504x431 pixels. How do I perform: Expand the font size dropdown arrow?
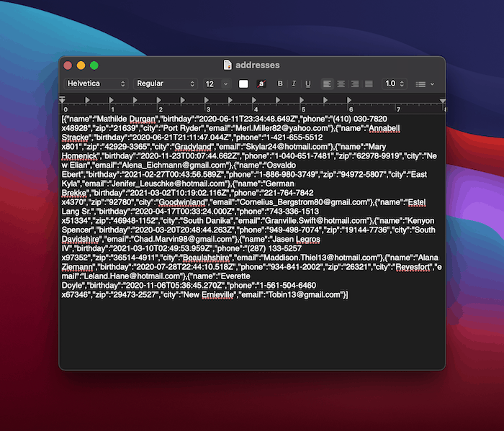pos(225,83)
